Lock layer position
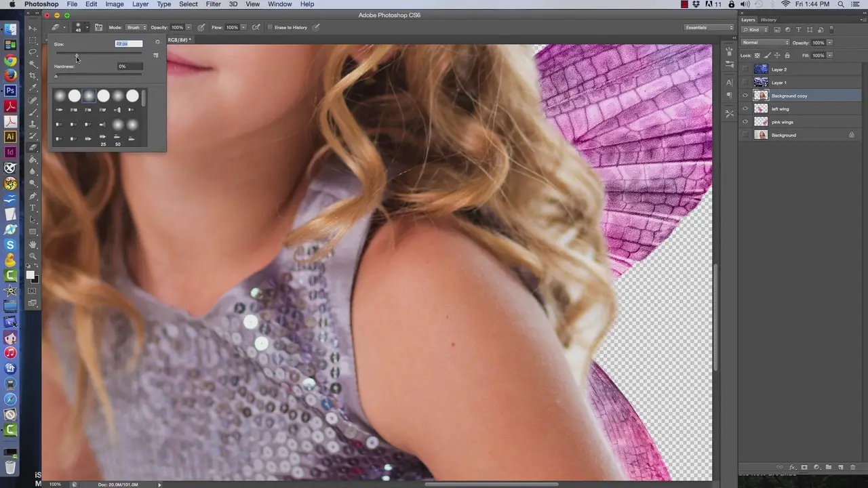 [777, 56]
